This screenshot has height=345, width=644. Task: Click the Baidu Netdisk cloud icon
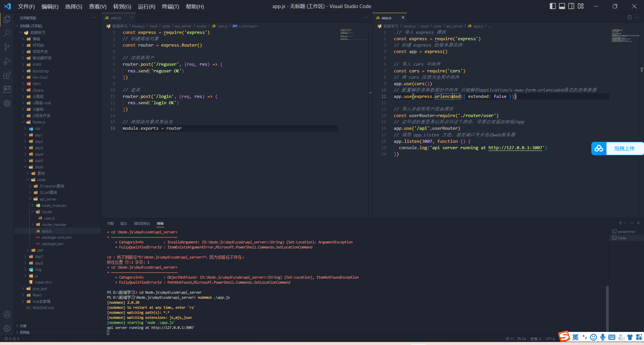(x=599, y=149)
